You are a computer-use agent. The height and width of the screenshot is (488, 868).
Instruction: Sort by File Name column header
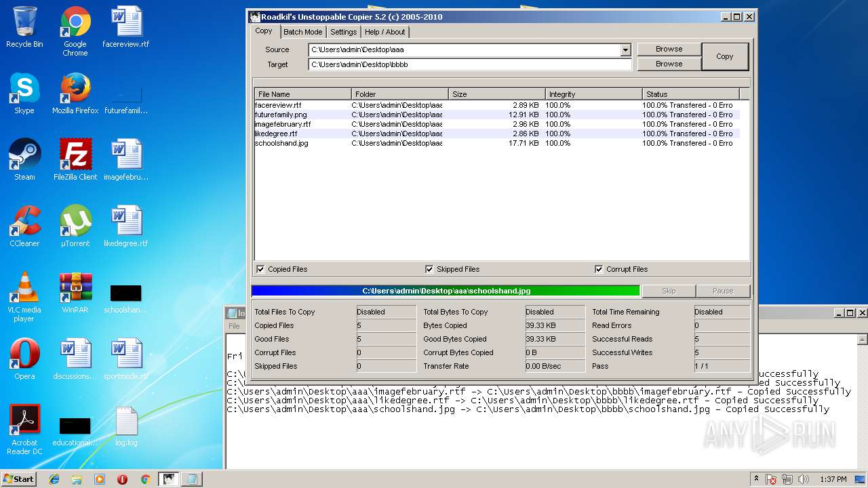(x=302, y=94)
